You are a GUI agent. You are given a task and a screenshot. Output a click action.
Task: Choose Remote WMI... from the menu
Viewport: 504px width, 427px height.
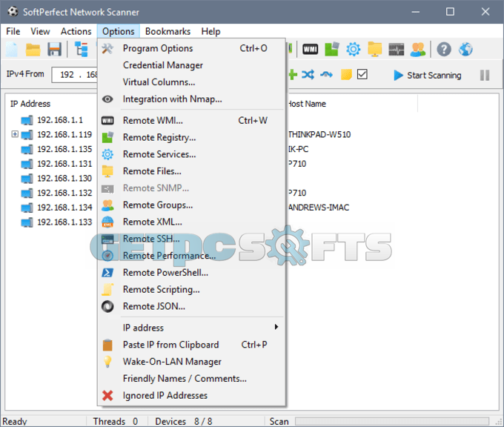[x=191, y=121]
